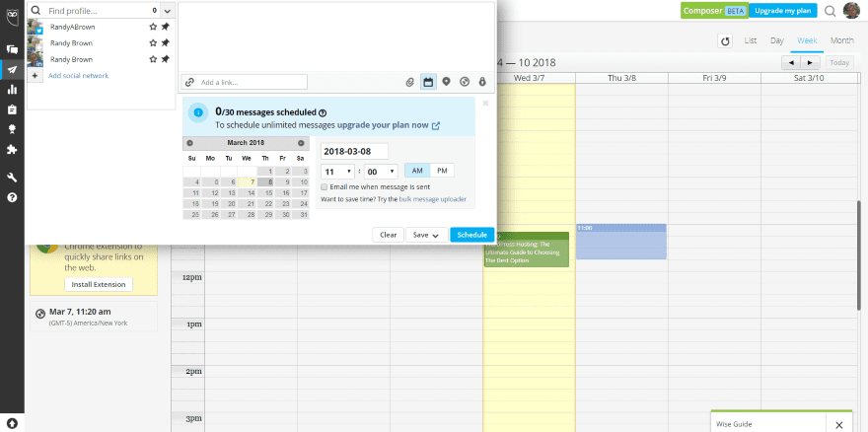Favorite the RandyABrown profile with the star

[x=153, y=28]
